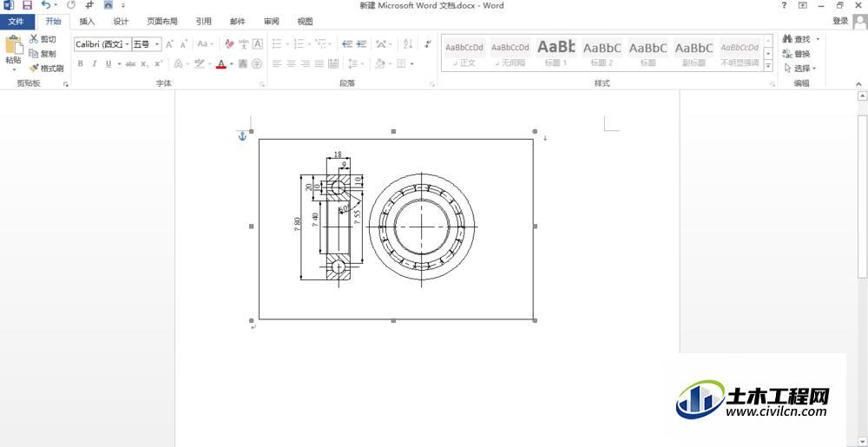Viewport: 868px width, 447px height.
Task: Cut selection with 剪切 scissors
Action: [43, 39]
